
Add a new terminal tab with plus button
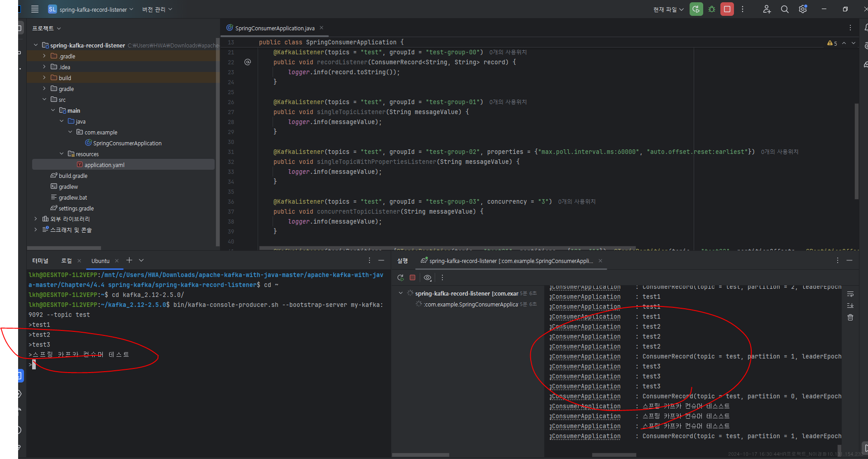point(129,260)
